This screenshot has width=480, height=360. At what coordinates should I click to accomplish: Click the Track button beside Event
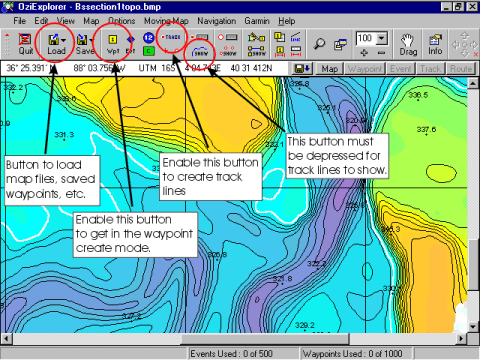point(430,69)
